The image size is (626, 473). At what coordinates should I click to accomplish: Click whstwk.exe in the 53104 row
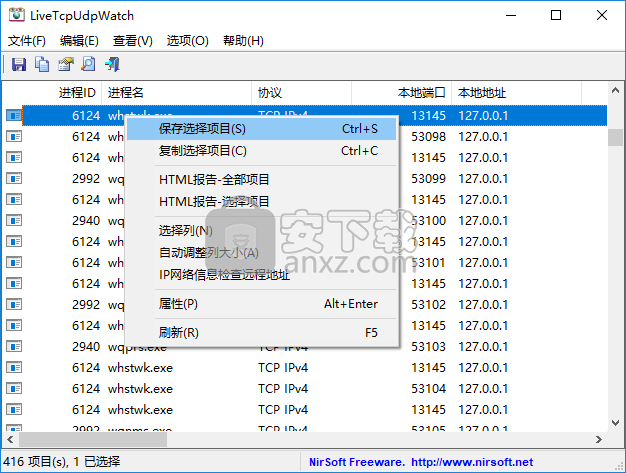pyautogui.click(x=140, y=388)
